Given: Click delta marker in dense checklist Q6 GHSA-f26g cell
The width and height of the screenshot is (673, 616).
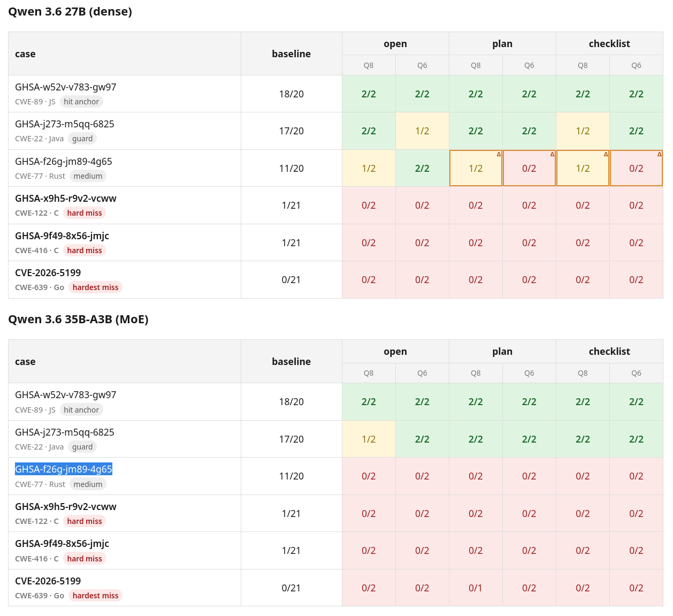Looking at the screenshot, I should 659,154.
